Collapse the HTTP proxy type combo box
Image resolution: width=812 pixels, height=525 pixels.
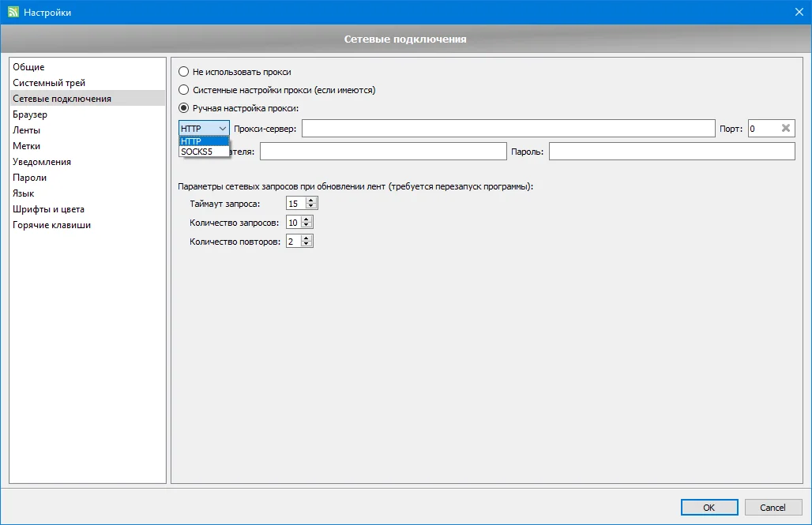(x=204, y=128)
